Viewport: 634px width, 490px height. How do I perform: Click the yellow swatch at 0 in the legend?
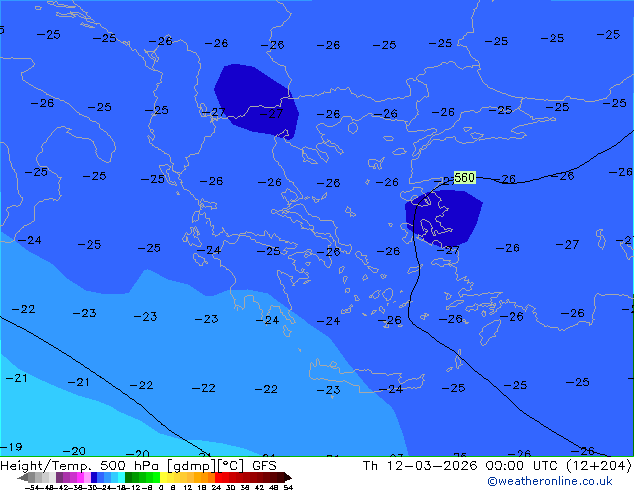click(163, 477)
